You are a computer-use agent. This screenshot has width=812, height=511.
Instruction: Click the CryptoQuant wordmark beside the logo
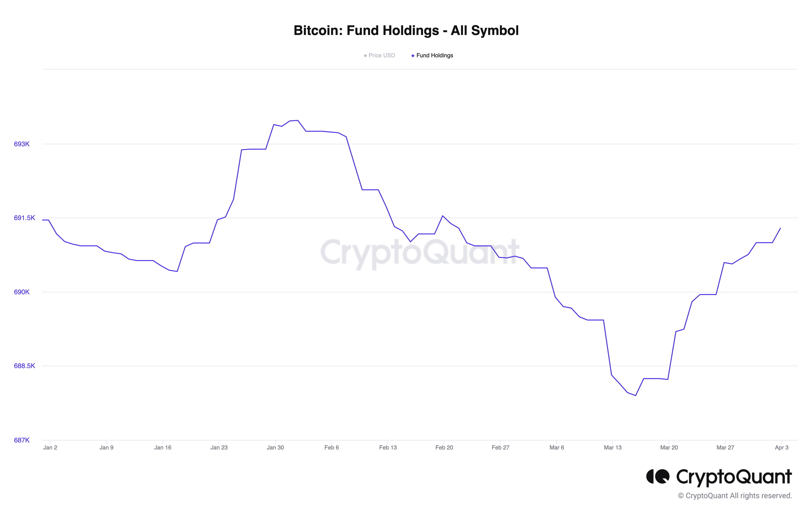pyautogui.click(x=734, y=477)
